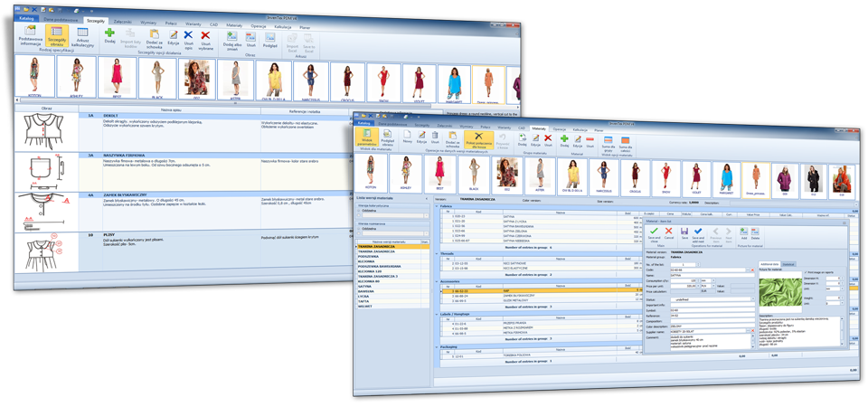Click red X Cancel icon in Material dialog

click(669, 232)
